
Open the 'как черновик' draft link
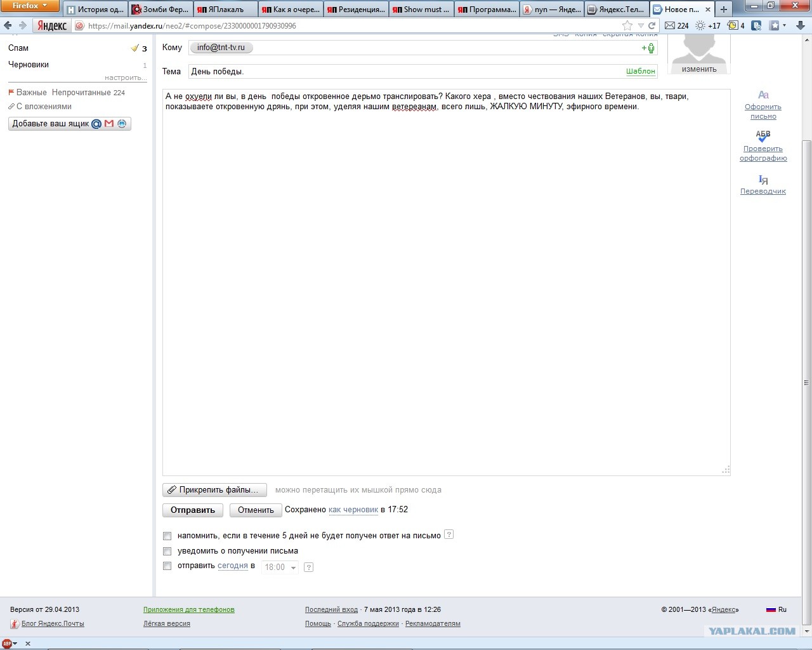click(353, 510)
